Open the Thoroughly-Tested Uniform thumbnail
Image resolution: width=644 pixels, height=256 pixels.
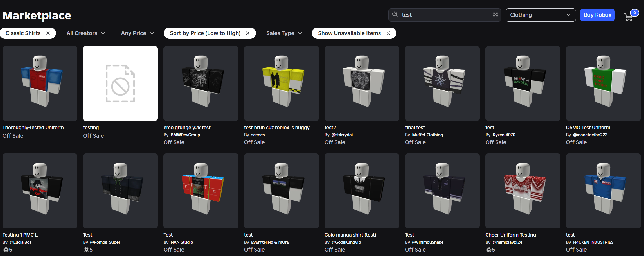pyautogui.click(x=40, y=83)
